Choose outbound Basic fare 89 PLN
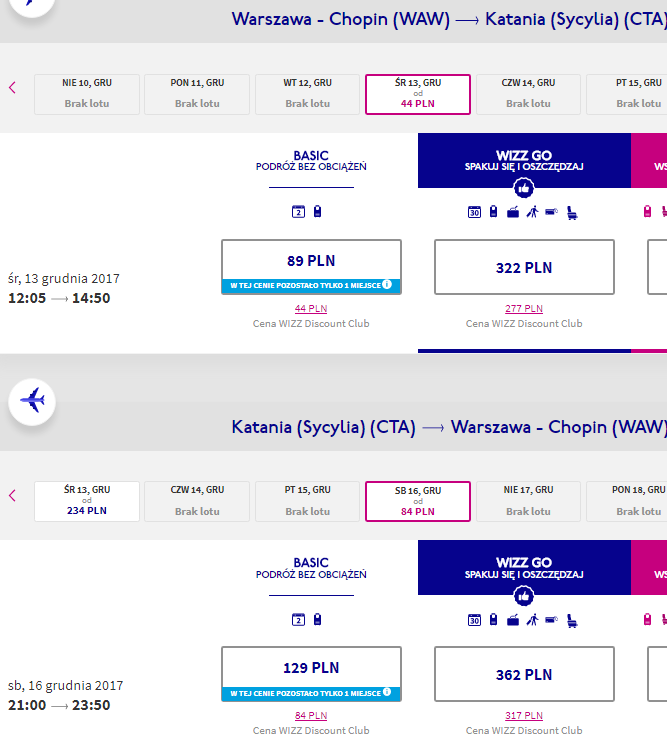Viewport: 667px width, 738px height. coord(311,267)
